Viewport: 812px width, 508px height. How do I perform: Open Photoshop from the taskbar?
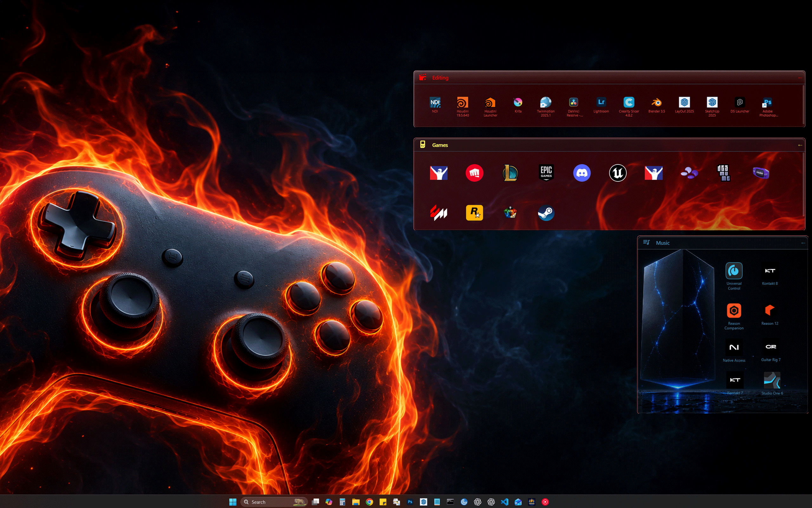[x=410, y=502]
